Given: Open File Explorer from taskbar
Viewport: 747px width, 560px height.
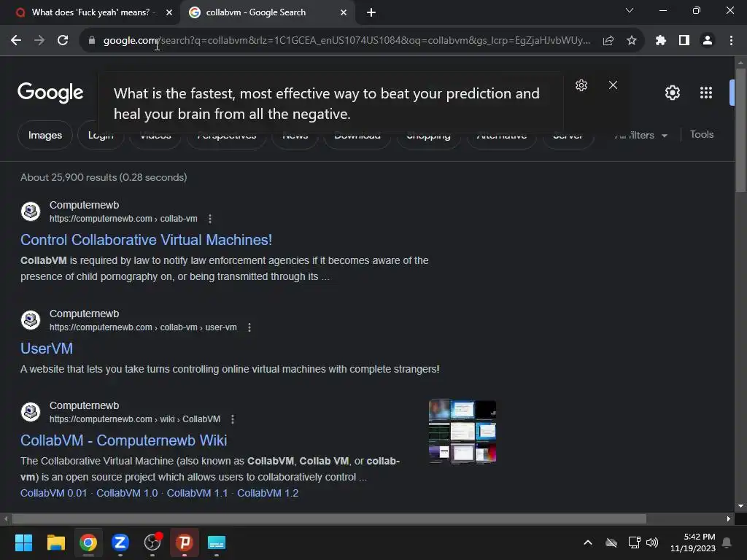Looking at the screenshot, I should [x=55, y=542].
